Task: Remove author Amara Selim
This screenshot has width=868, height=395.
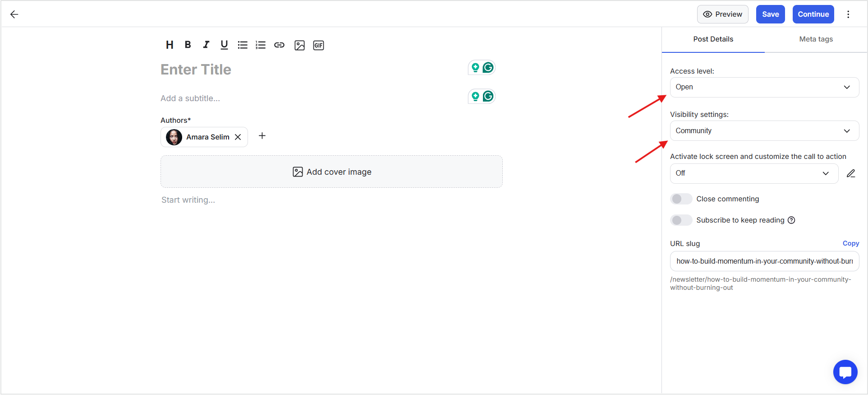Action: [238, 137]
